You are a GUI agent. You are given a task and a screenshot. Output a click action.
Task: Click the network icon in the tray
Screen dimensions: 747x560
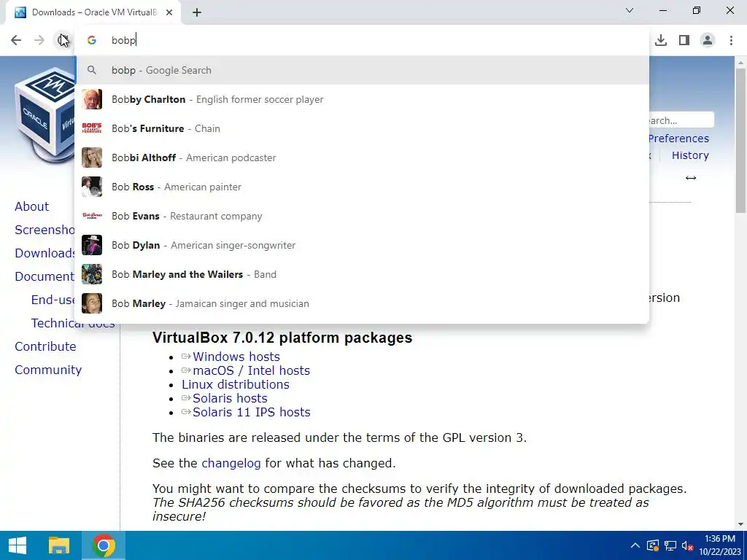coord(670,545)
